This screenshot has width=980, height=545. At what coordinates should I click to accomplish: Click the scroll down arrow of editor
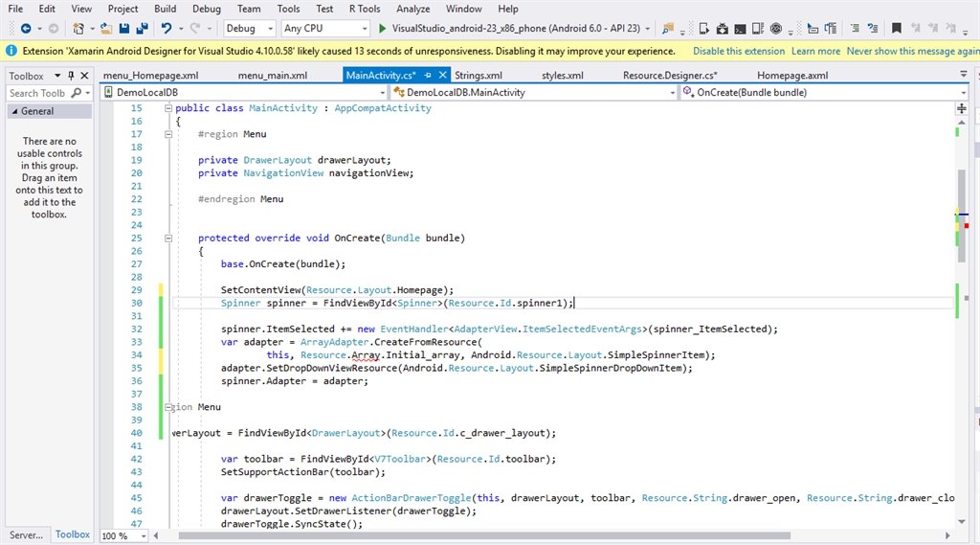961,521
